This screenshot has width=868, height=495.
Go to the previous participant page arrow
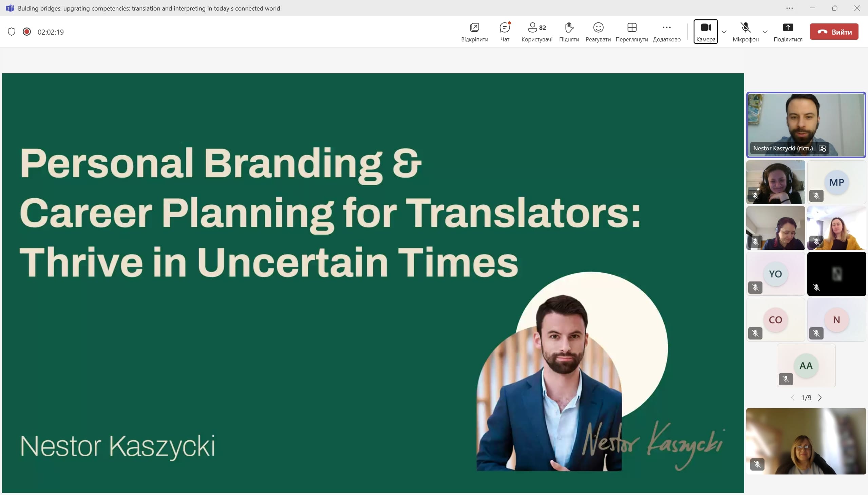[793, 398]
